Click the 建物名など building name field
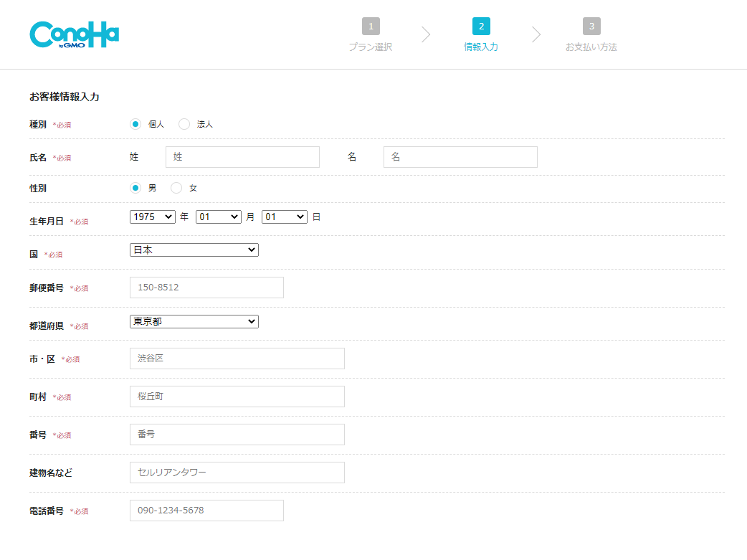 [x=237, y=473]
